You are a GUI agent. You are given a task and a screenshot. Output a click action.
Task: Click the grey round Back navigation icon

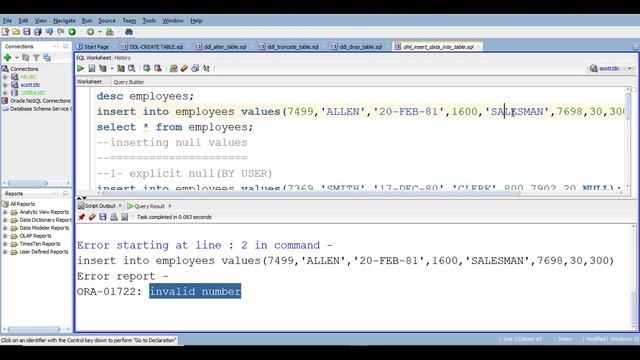coord(90,32)
